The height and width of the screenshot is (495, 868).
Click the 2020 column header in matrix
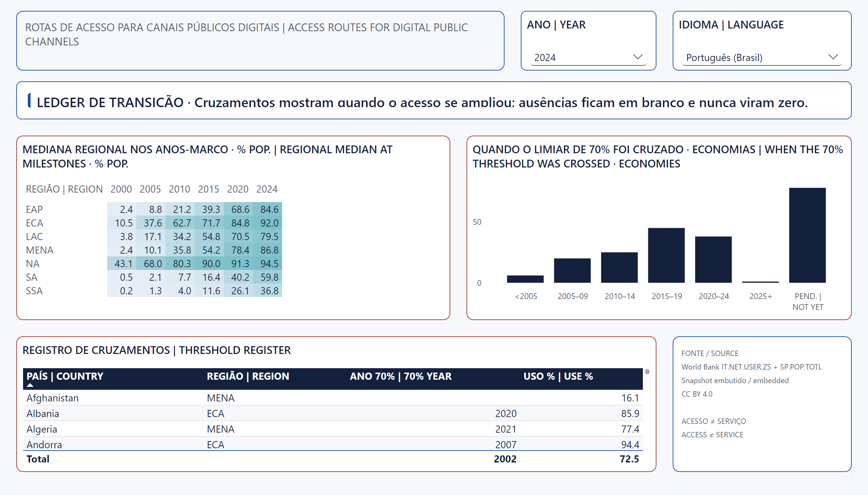point(238,189)
